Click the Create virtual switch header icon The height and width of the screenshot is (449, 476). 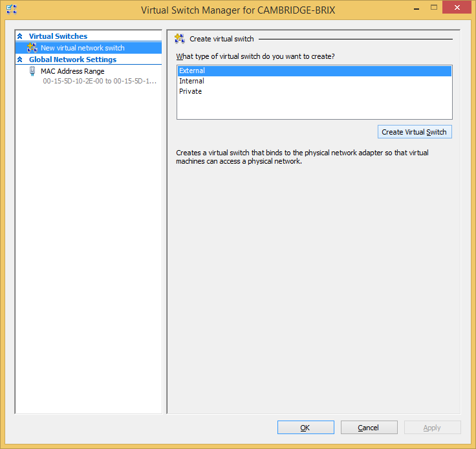pos(180,39)
